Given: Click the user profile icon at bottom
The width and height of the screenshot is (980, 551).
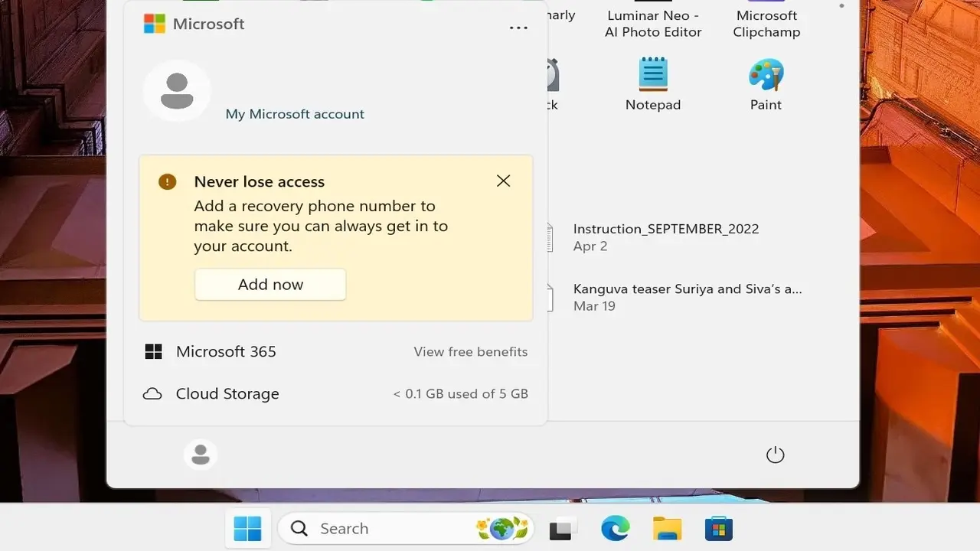Looking at the screenshot, I should pos(201,455).
